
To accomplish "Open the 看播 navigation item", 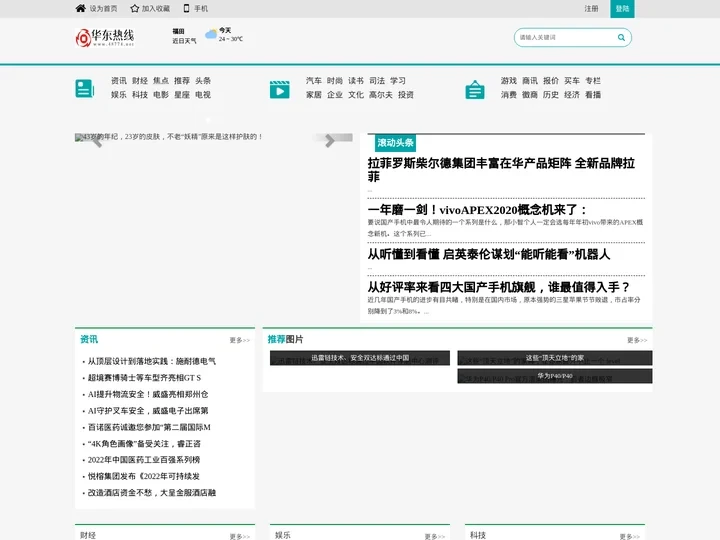I will coord(593,95).
